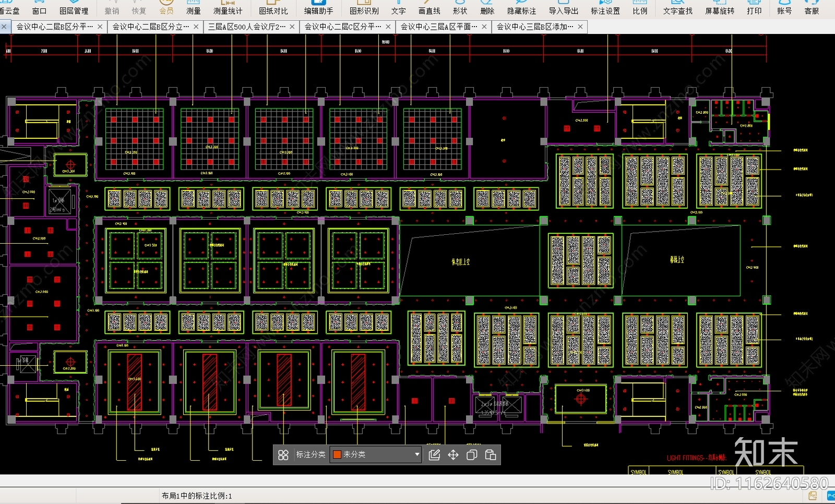Select the 画直线 draw line tool

[x=430, y=7]
